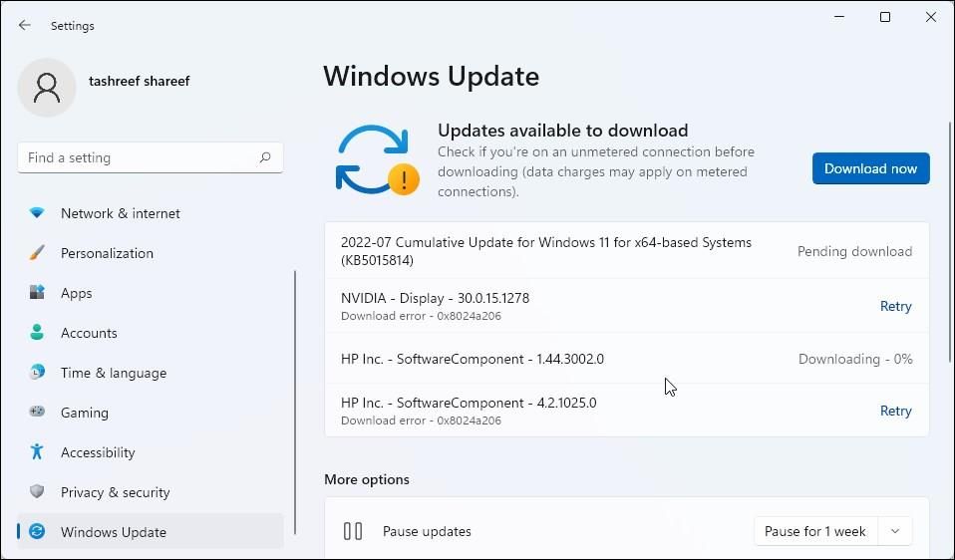Click Updates available to download heading
Image resolution: width=955 pixels, height=560 pixels.
tap(563, 131)
